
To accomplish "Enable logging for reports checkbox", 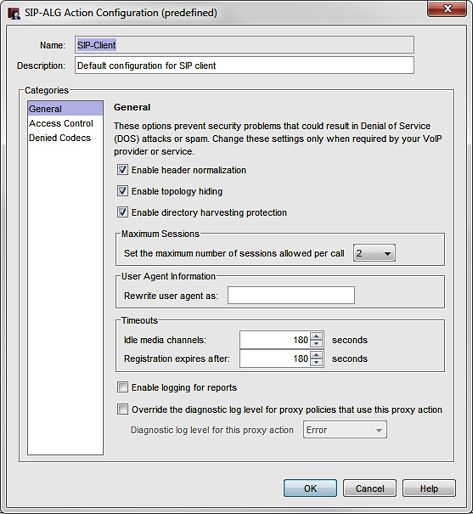I will [x=122, y=387].
